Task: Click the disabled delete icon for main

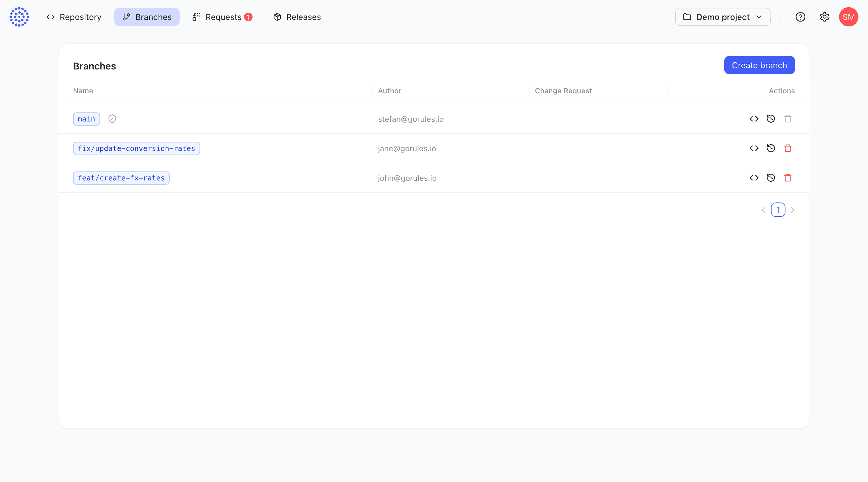Action: [x=787, y=119]
